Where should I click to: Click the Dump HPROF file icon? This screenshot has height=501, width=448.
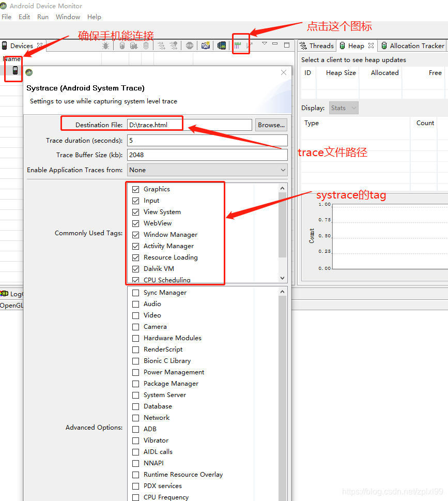(x=134, y=45)
